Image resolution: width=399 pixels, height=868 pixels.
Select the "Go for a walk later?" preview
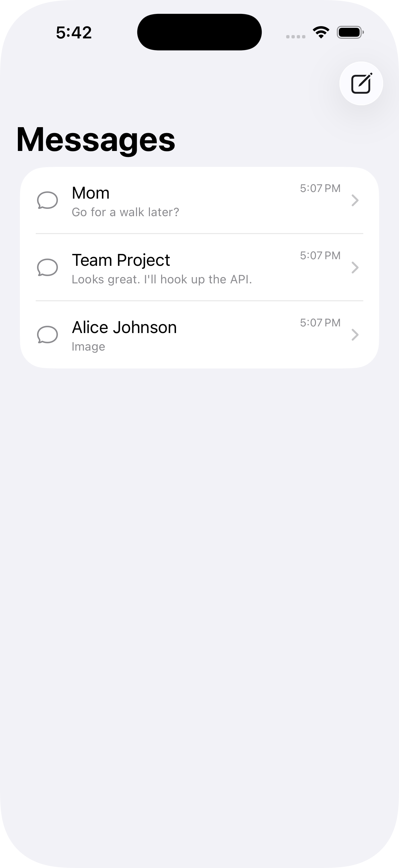pos(125,212)
